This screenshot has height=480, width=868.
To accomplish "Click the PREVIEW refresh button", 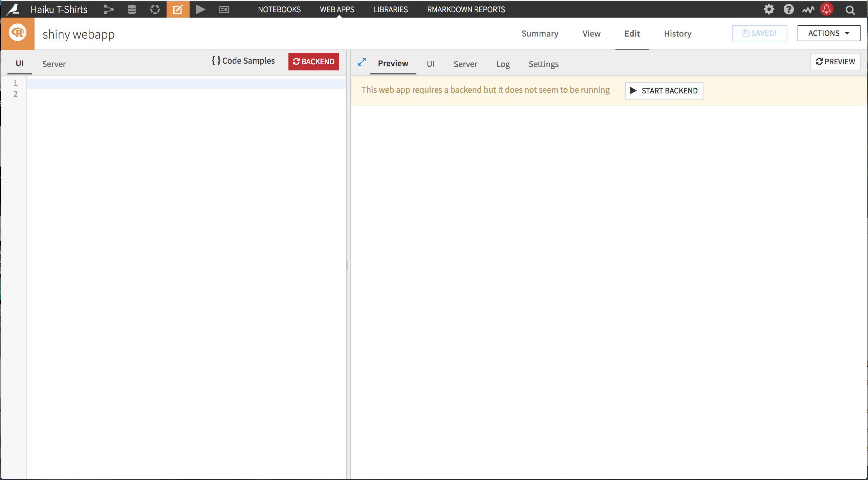I will point(836,62).
